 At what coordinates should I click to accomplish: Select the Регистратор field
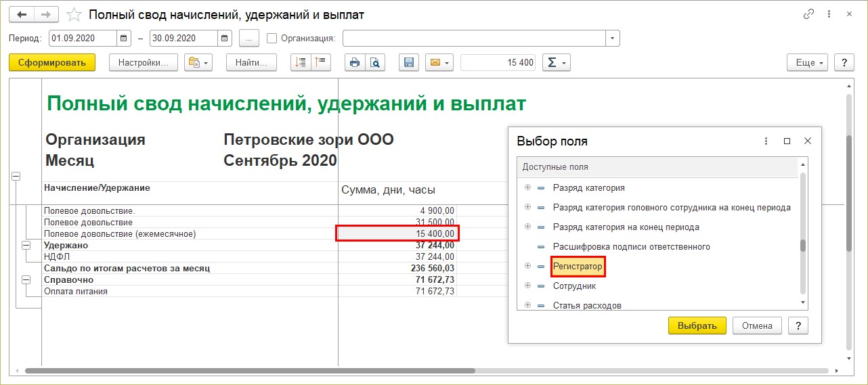point(578,267)
